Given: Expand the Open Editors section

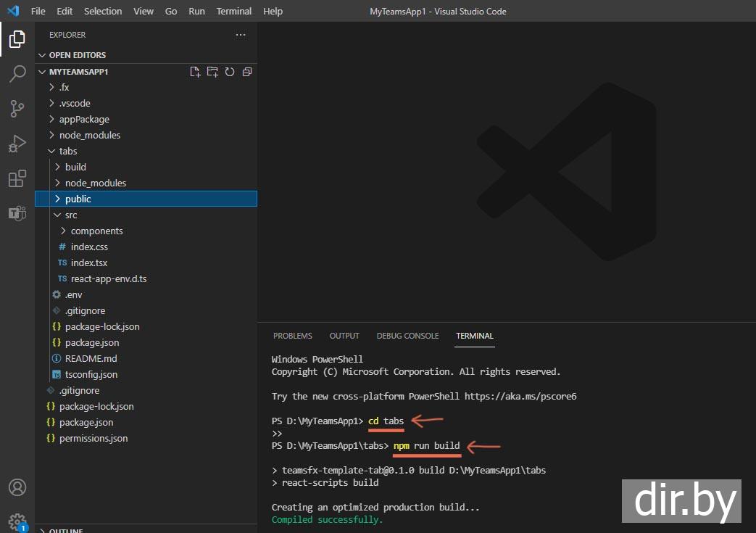Looking at the screenshot, I should (77, 55).
